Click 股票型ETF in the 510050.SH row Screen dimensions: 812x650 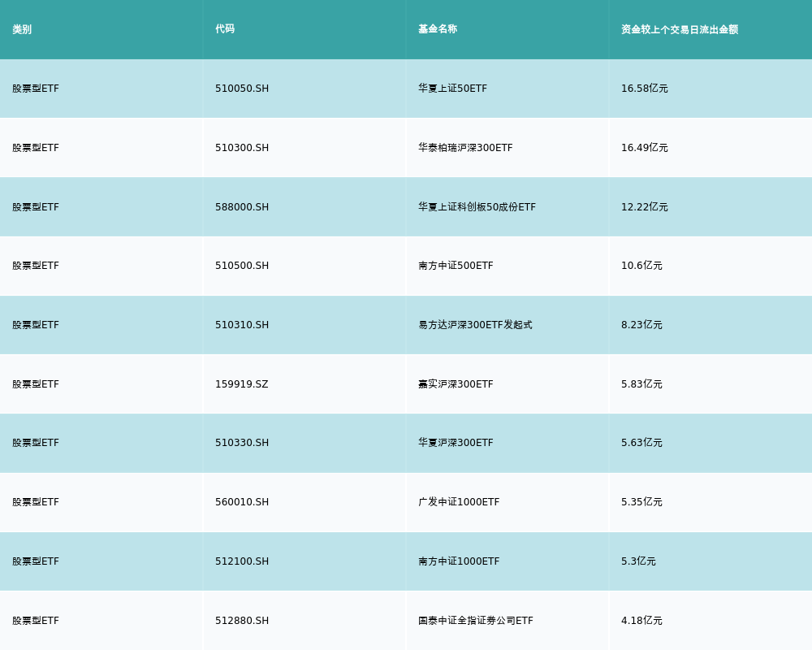(x=36, y=89)
